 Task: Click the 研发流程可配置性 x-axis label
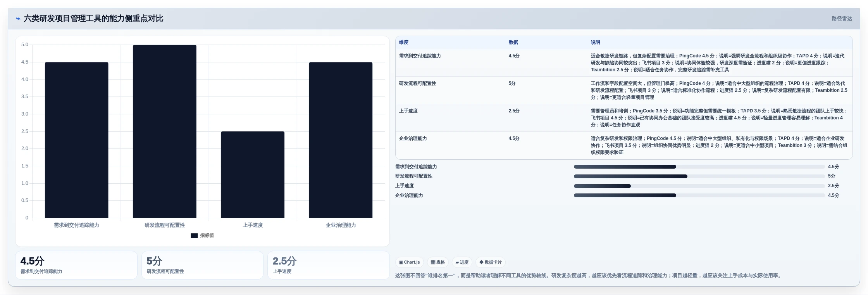(x=165, y=225)
